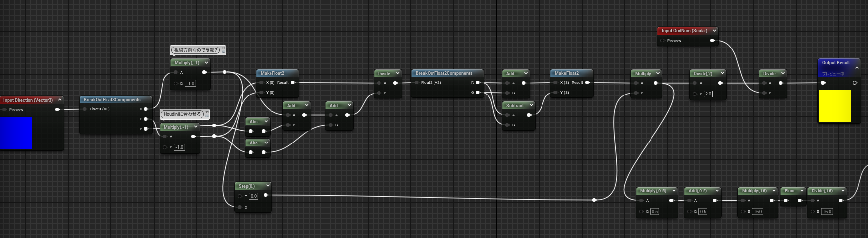Click the B value field 2.0 on Divide(,2)
Image resolution: width=868 pixels, height=238 pixels.
point(708,94)
